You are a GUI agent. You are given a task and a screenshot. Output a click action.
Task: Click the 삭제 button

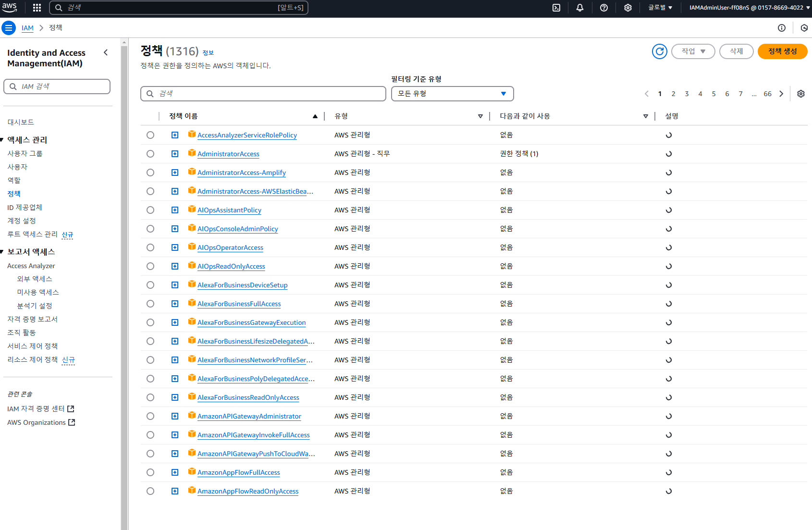point(736,51)
